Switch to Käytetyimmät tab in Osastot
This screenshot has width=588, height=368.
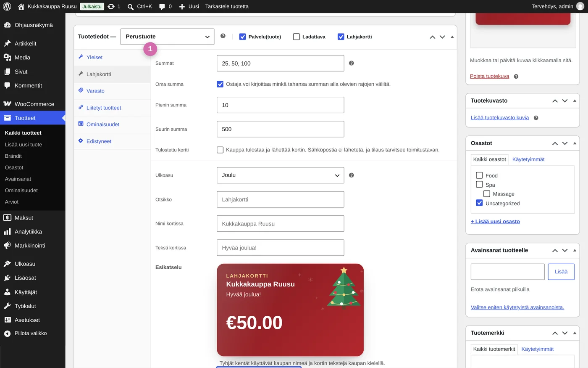[528, 159]
